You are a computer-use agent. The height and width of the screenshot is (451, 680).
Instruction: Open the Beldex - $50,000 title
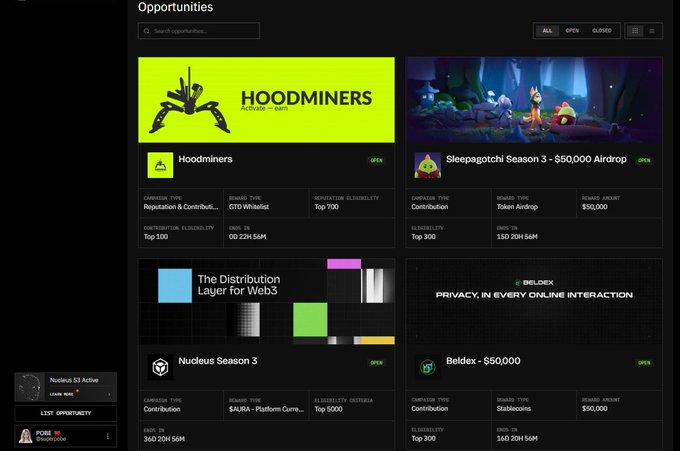click(x=483, y=361)
